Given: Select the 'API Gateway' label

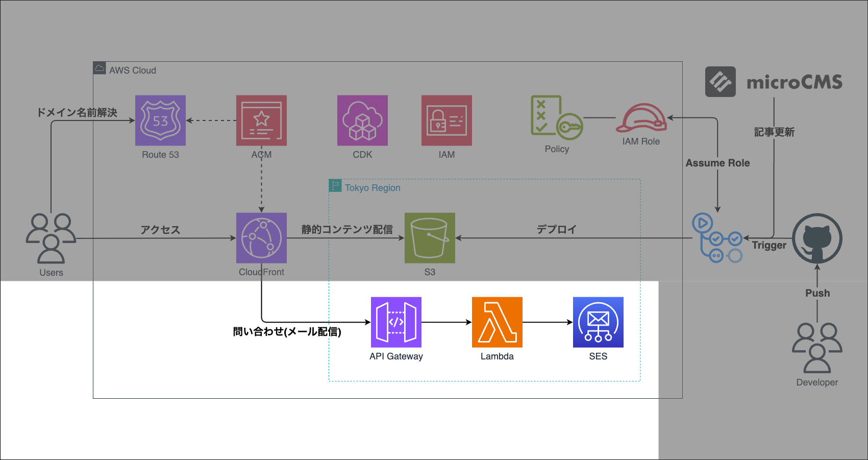Looking at the screenshot, I should click(x=396, y=356).
